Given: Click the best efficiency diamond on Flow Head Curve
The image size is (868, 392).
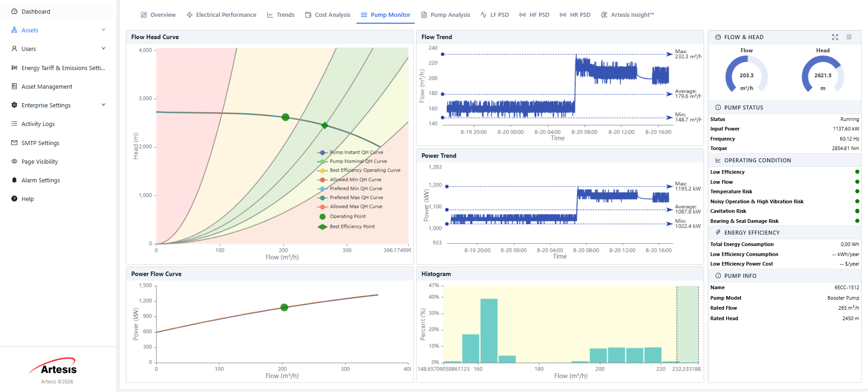Looking at the screenshot, I should click(x=324, y=126).
